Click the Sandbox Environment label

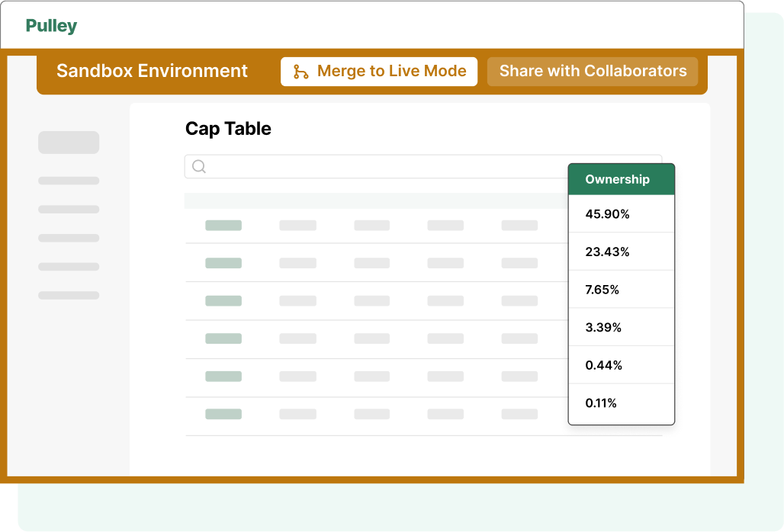152,71
